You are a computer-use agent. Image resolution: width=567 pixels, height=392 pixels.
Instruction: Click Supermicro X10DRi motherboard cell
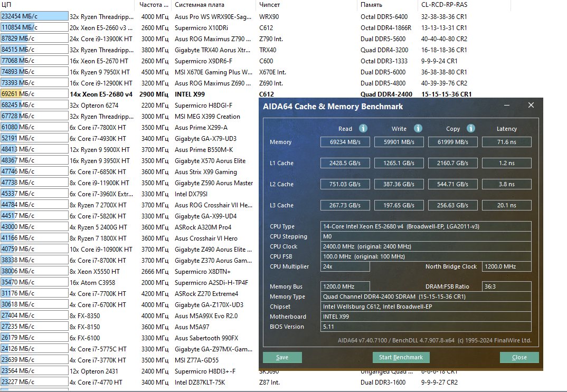point(201,28)
